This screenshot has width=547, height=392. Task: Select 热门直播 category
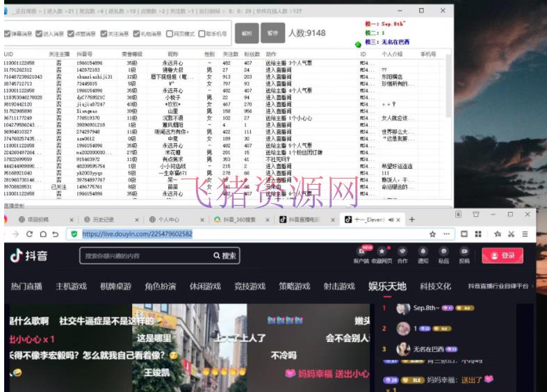[x=26, y=286]
